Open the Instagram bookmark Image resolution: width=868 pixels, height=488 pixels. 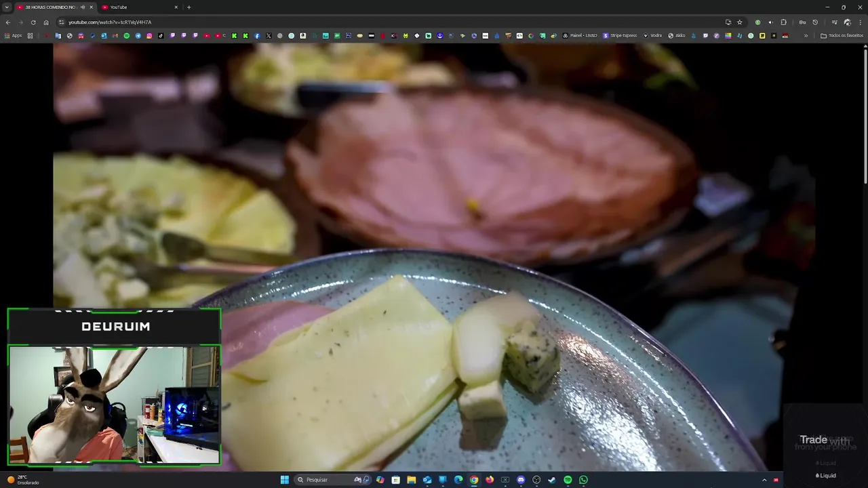click(x=149, y=35)
